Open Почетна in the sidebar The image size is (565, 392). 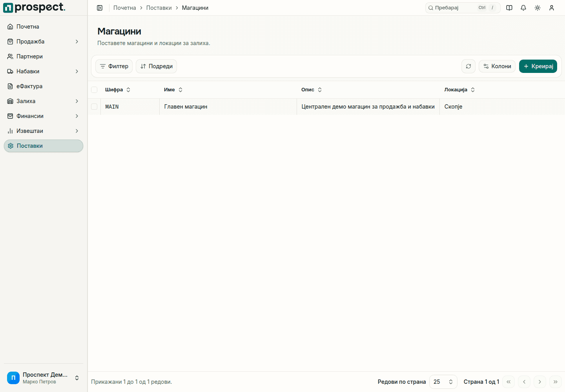[x=43, y=27]
